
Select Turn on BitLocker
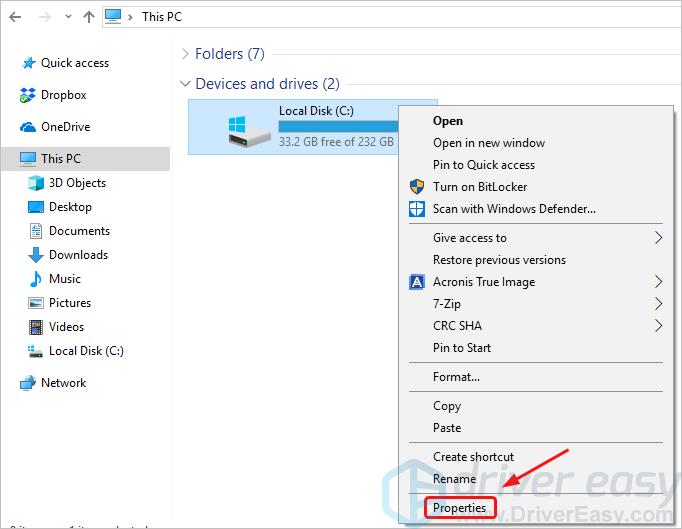479,187
